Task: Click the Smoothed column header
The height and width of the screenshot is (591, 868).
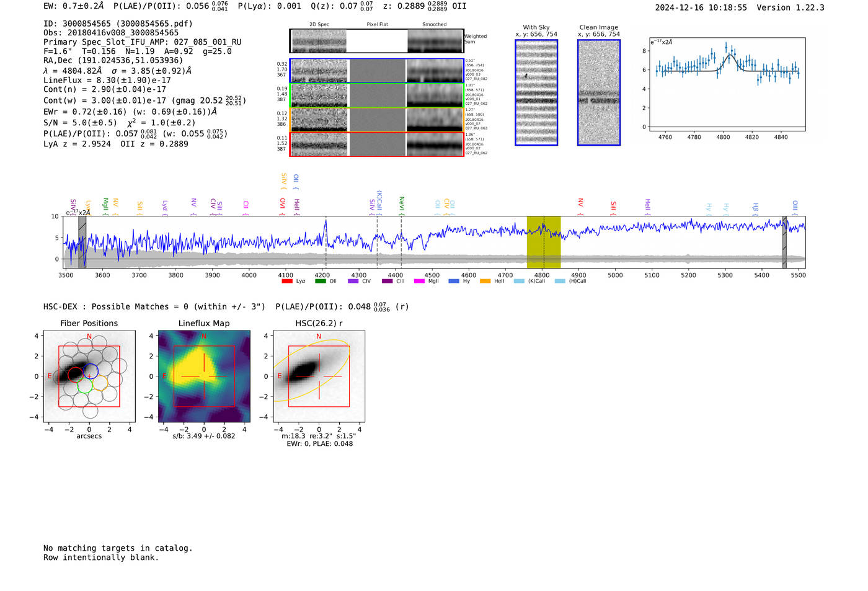Action: point(435,25)
